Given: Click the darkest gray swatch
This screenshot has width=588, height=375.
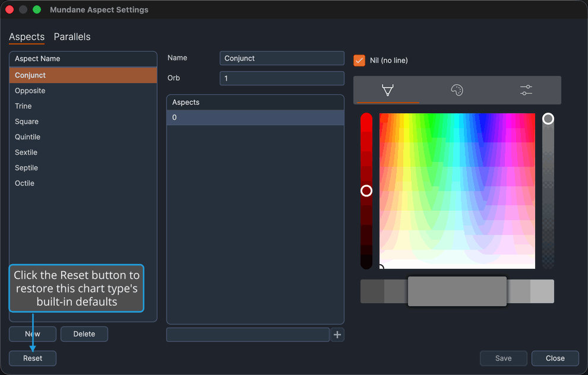Looking at the screenshot, I should (372, 291).
